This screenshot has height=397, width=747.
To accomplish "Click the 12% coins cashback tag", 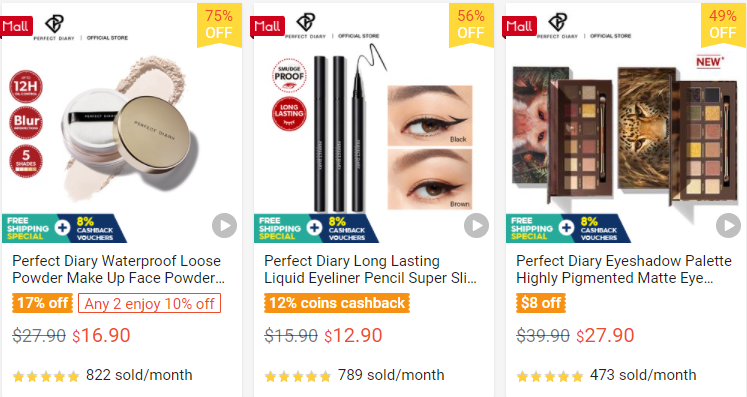I will (x=337, y=303).
